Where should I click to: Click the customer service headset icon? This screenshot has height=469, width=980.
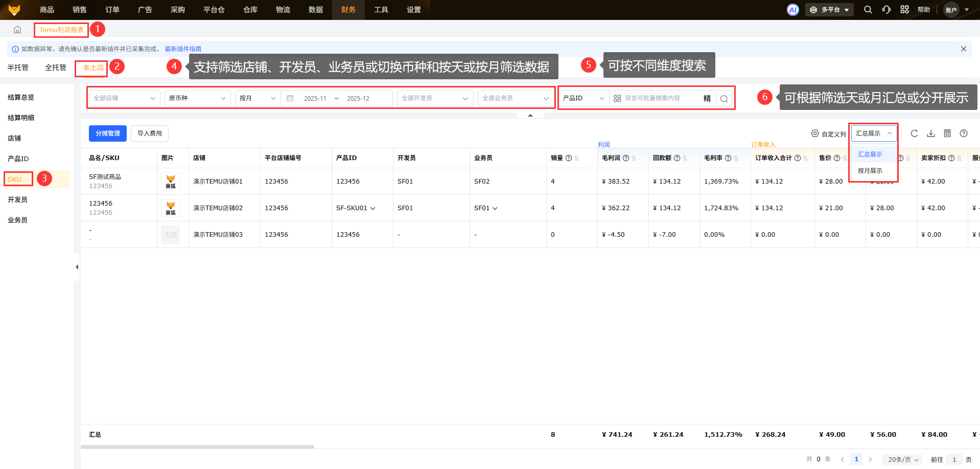886,10
